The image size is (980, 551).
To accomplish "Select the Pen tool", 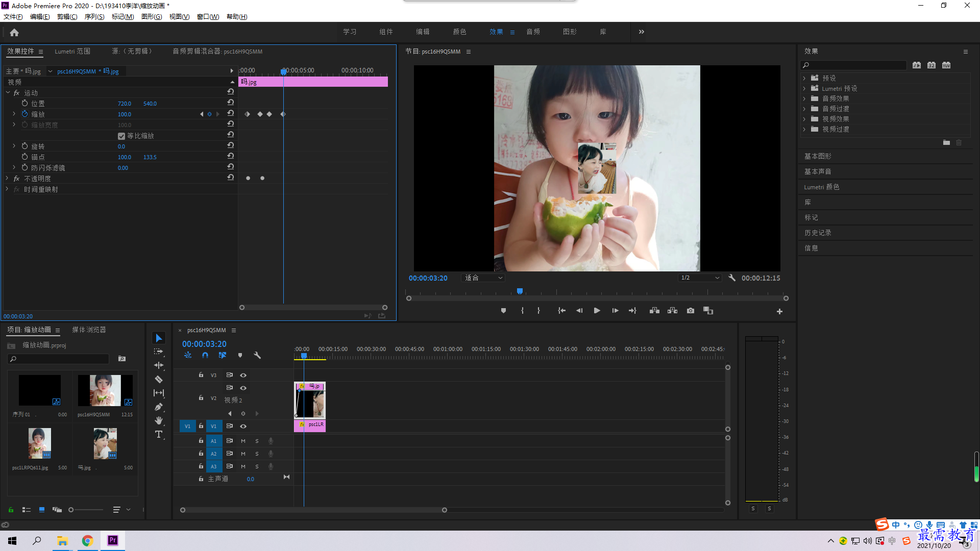I will coord(159,407).
